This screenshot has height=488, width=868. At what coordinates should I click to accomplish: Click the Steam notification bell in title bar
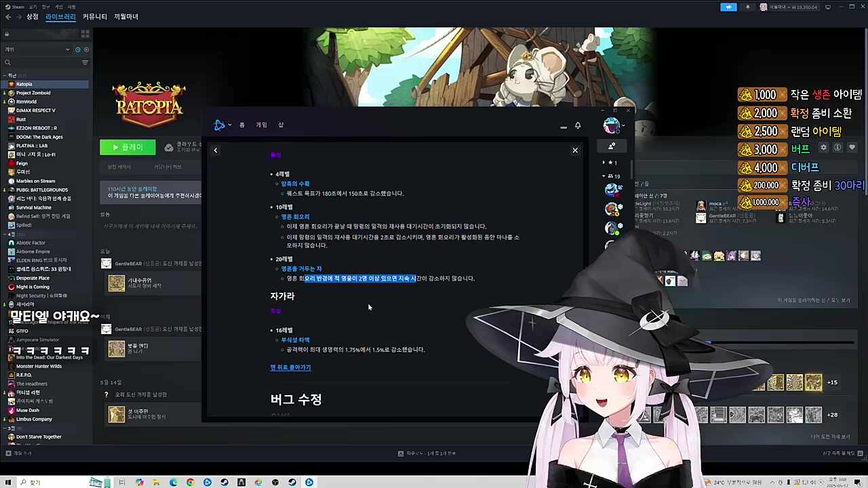click(748, 7)
